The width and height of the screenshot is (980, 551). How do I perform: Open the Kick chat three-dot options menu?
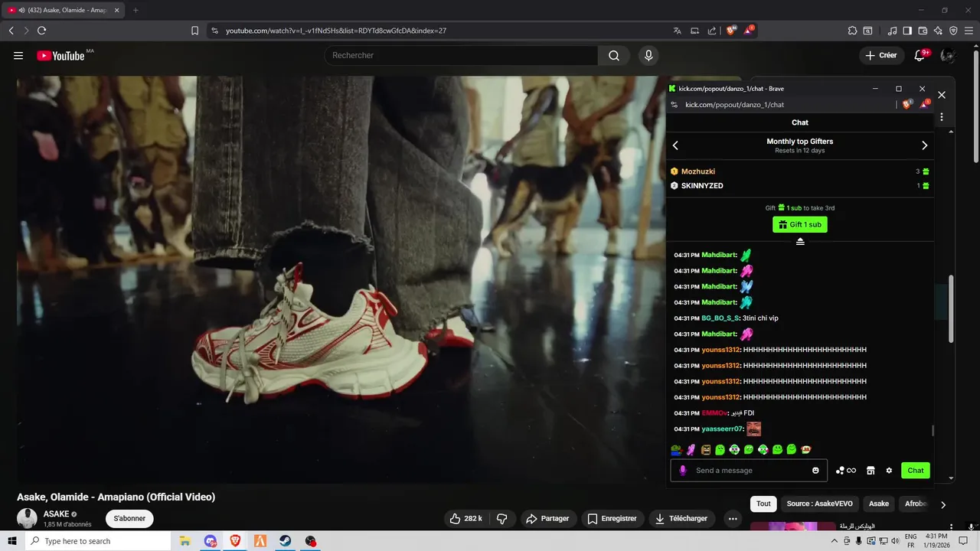point(942,117)
